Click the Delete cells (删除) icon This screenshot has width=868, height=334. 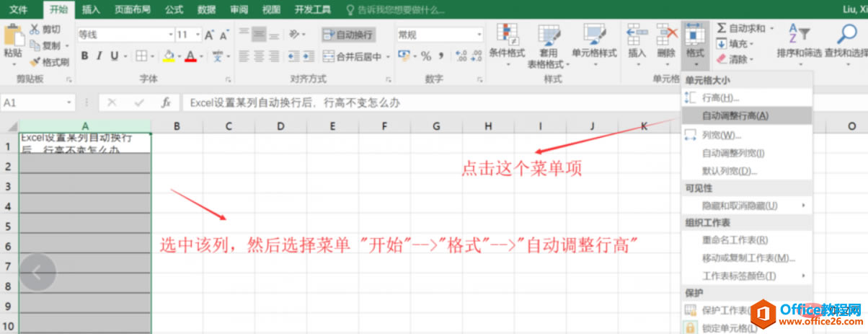point(667,34)
